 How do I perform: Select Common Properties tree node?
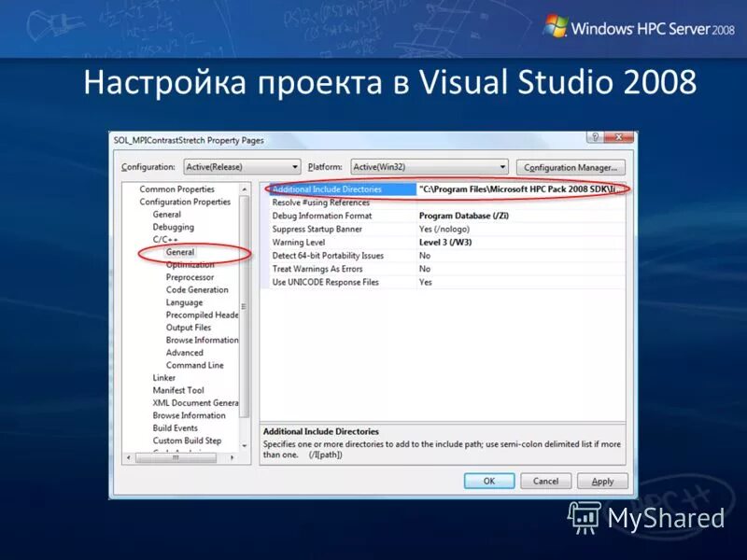pyautogui.click(x=176, y=189)
